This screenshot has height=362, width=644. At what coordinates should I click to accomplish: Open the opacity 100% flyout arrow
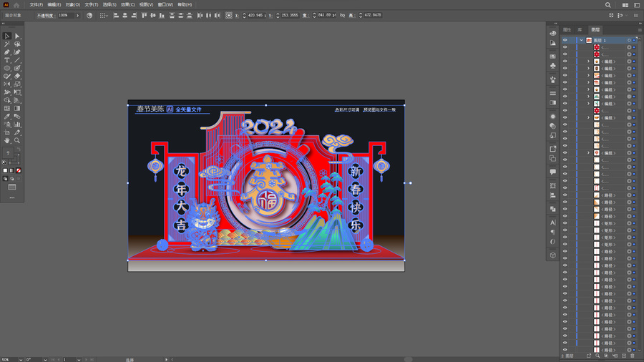[x=77, y=15]
